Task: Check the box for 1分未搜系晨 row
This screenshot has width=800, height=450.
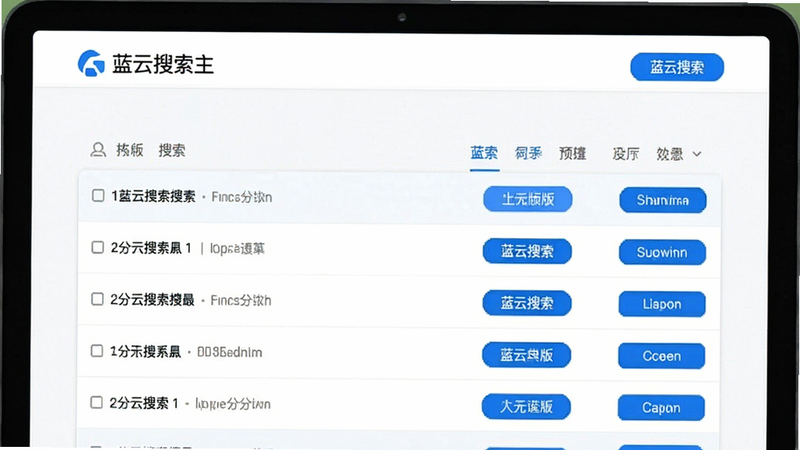Action: [96, 351]
